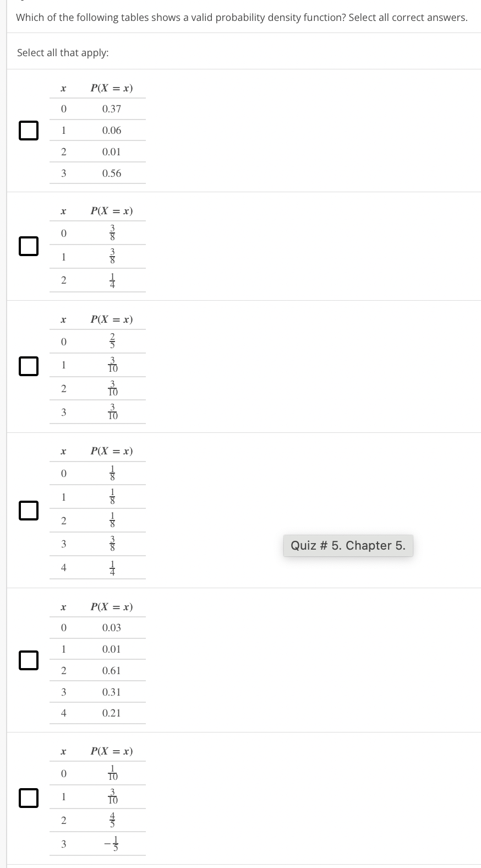This screenshot has height=868, width=481.
Task: Click the 4/5 fraction in last table
Action: coord(112,820)
